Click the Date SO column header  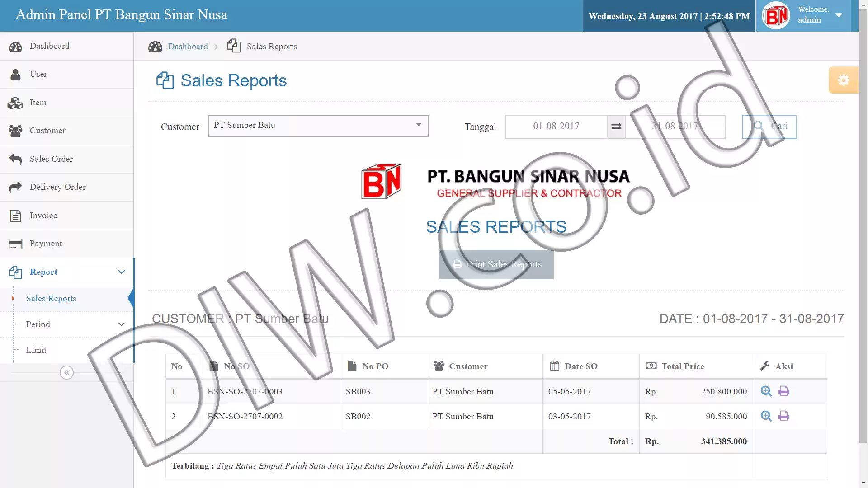(x=591, y=366)
